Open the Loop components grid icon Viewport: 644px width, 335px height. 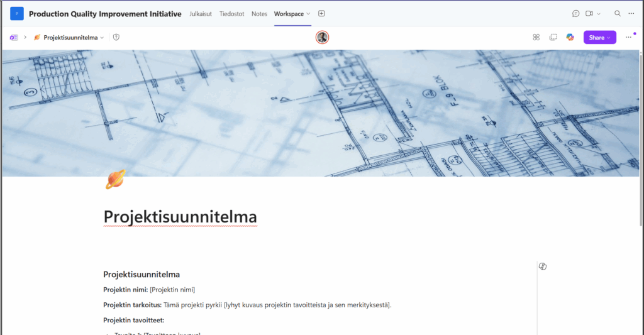coord(536,37)
